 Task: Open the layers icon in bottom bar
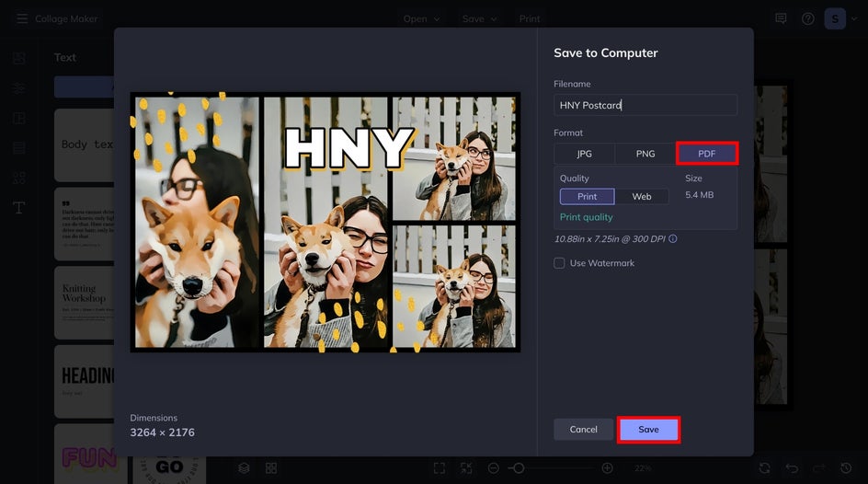tap(244, 468)
